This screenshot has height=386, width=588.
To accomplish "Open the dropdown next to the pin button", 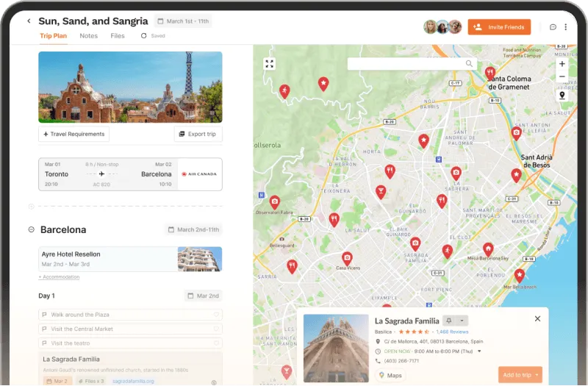I will coord(462,321).
